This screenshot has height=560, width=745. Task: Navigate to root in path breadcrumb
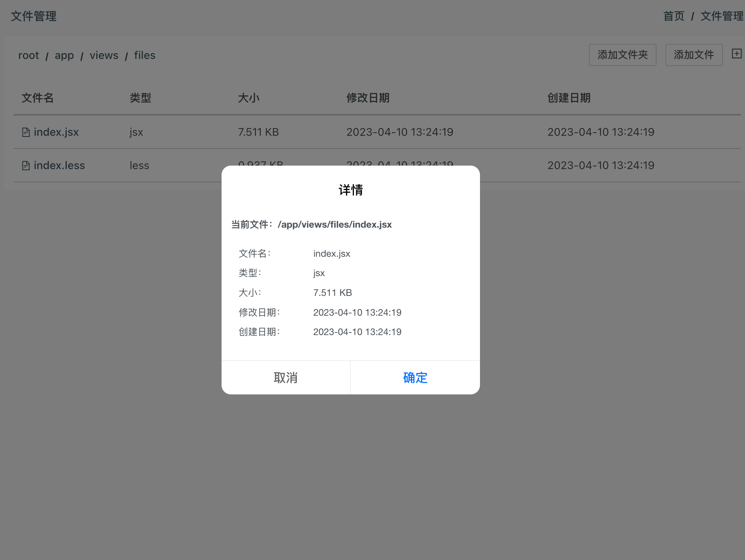[29, 55]
